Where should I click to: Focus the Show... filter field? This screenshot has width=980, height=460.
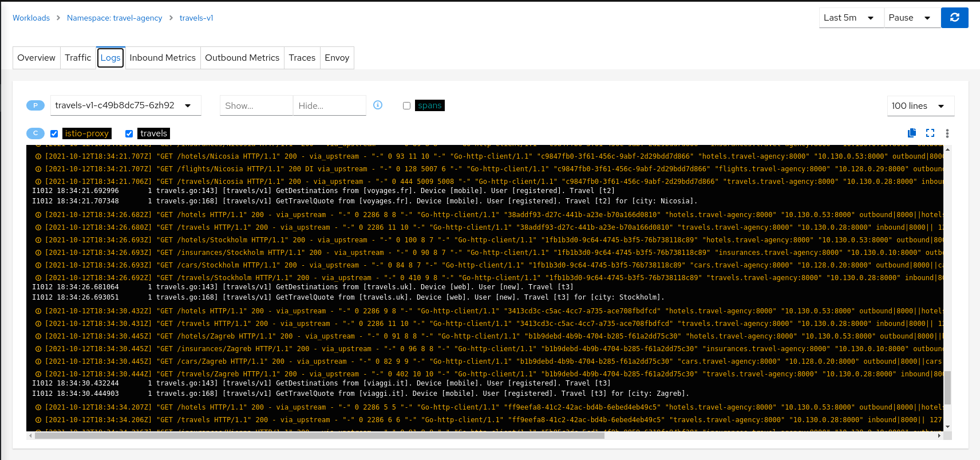pyautogui.click(x=256, y=105)
